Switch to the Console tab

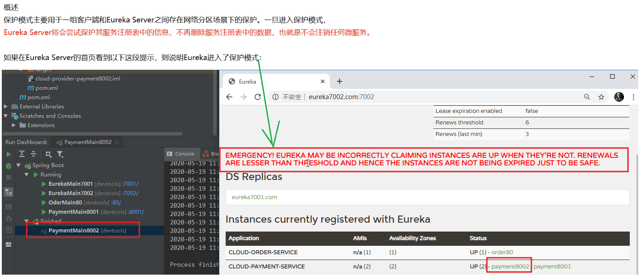pyautogui.click(x=181, y=154)
